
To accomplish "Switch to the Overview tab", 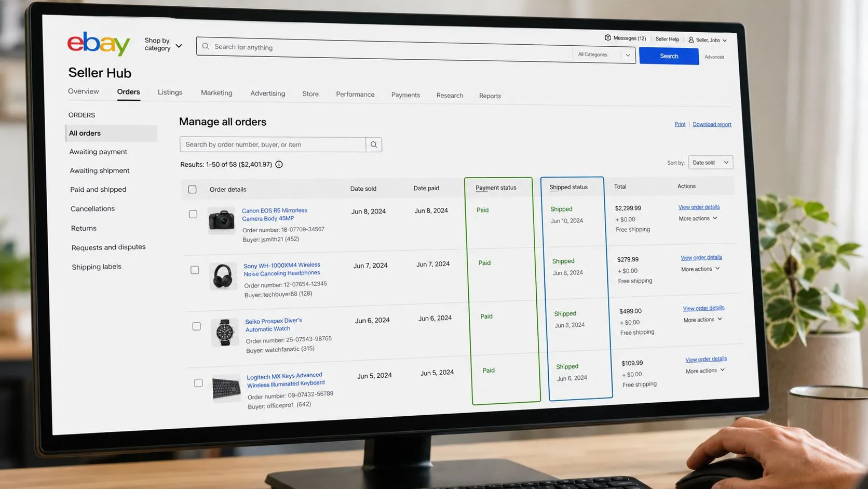I will (83, 91).
